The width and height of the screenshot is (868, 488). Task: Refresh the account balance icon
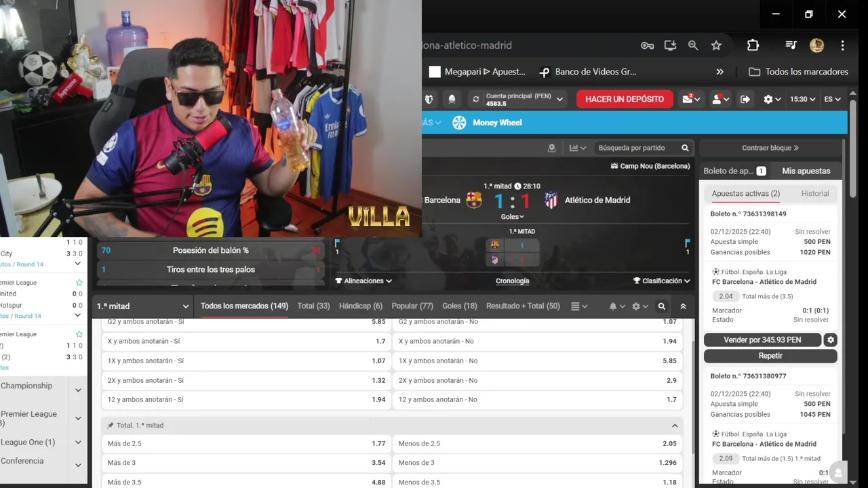476,99
